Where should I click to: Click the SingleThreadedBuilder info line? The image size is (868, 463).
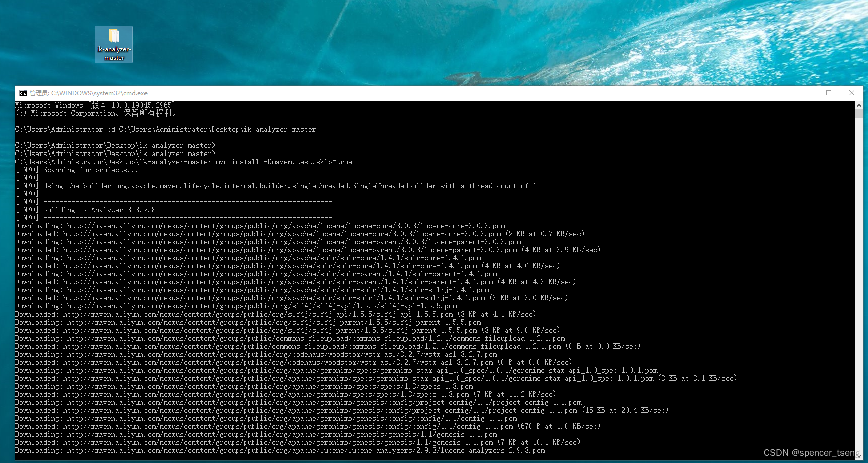tap(276, 186)
